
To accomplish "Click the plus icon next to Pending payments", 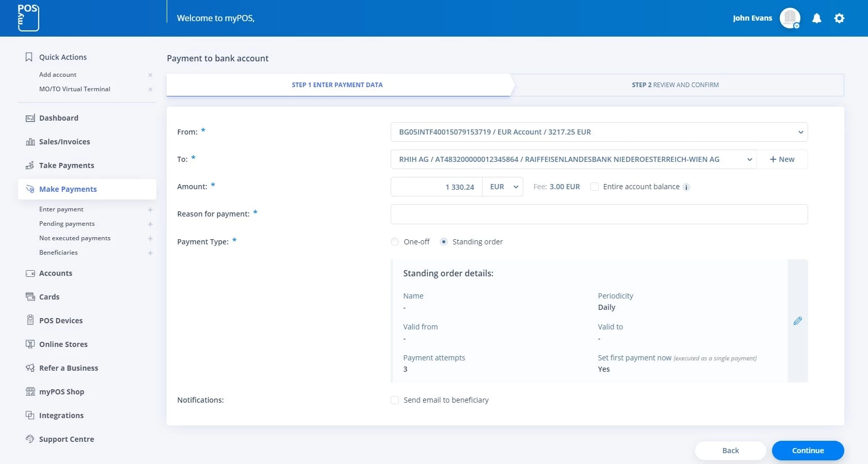I will 150,224.
